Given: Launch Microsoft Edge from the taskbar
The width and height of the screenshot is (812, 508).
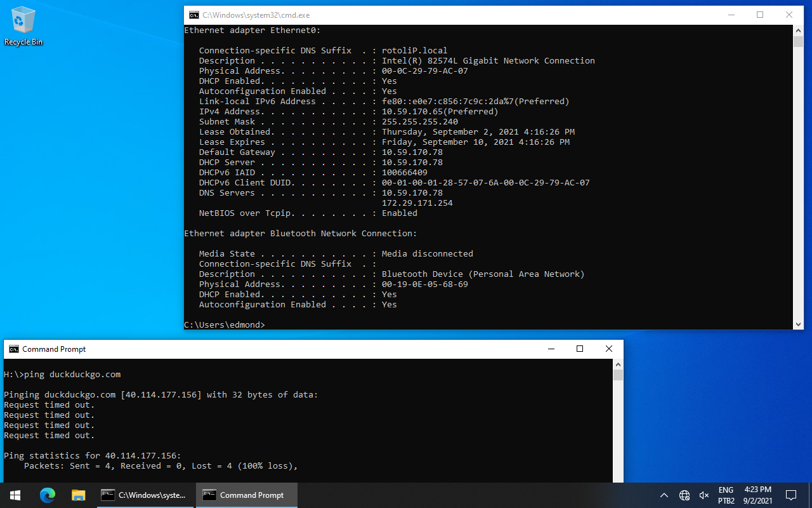Looking at the screenshot, I should coord(48,495).
